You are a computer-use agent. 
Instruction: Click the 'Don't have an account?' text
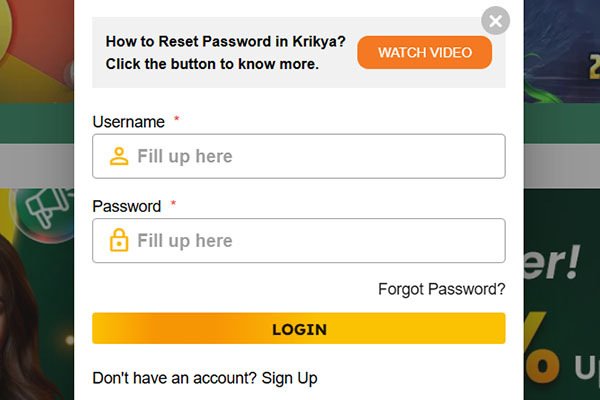point(174,378)
